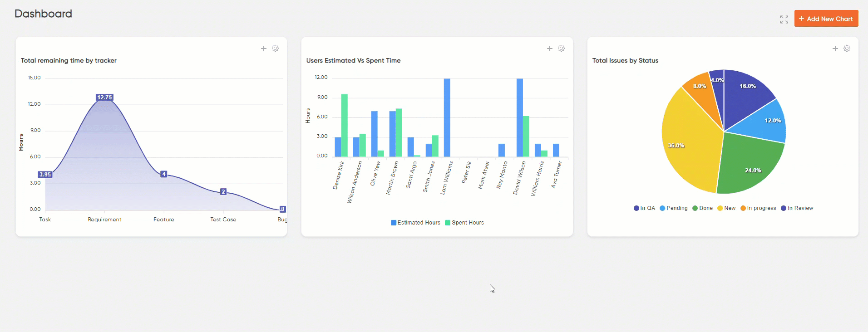Toggle Spent Hours legend item
The height and width of the screenshot is (332, 868).
pyautogui.click(x=464, y=223)
